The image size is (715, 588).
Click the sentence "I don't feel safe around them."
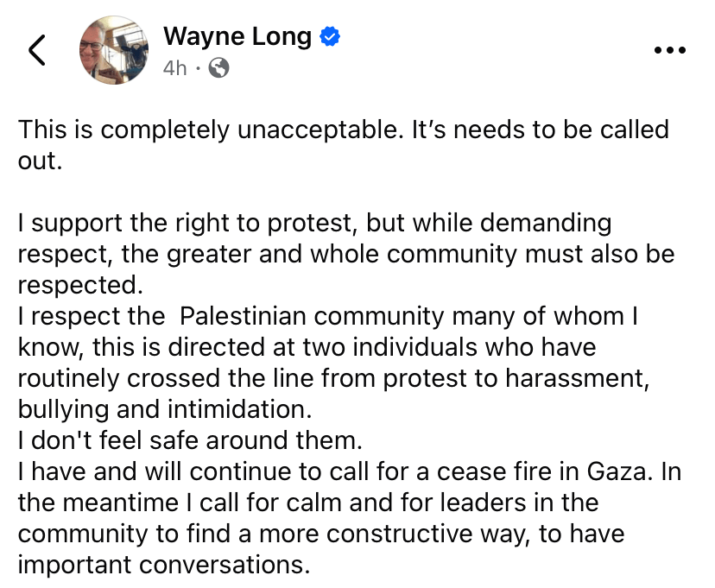click(x=189, y=440)
